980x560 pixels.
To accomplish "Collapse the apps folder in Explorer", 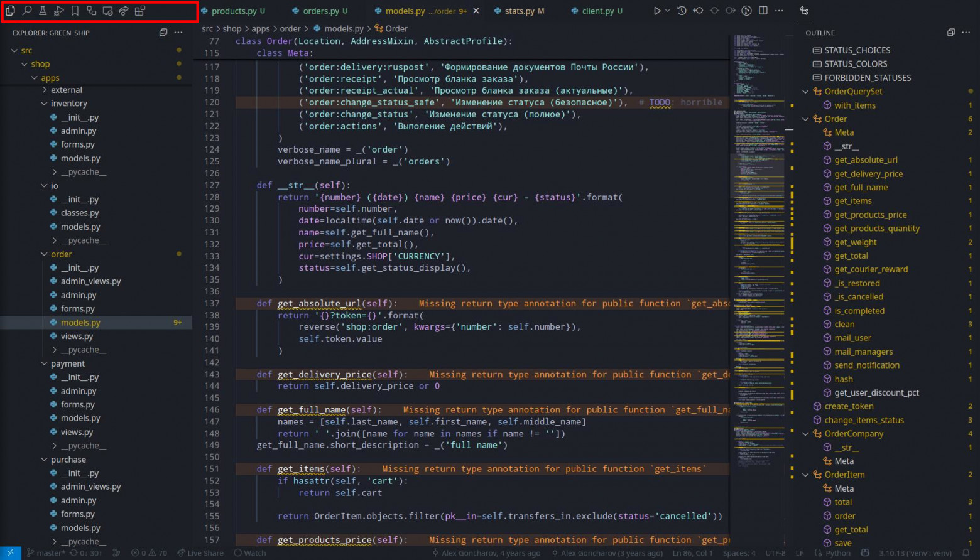I will point(35,77).
